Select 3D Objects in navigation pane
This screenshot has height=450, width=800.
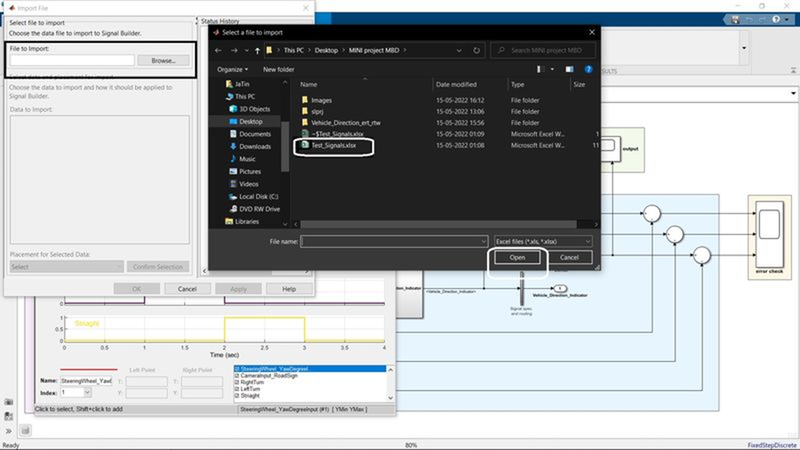pos(254,109)
